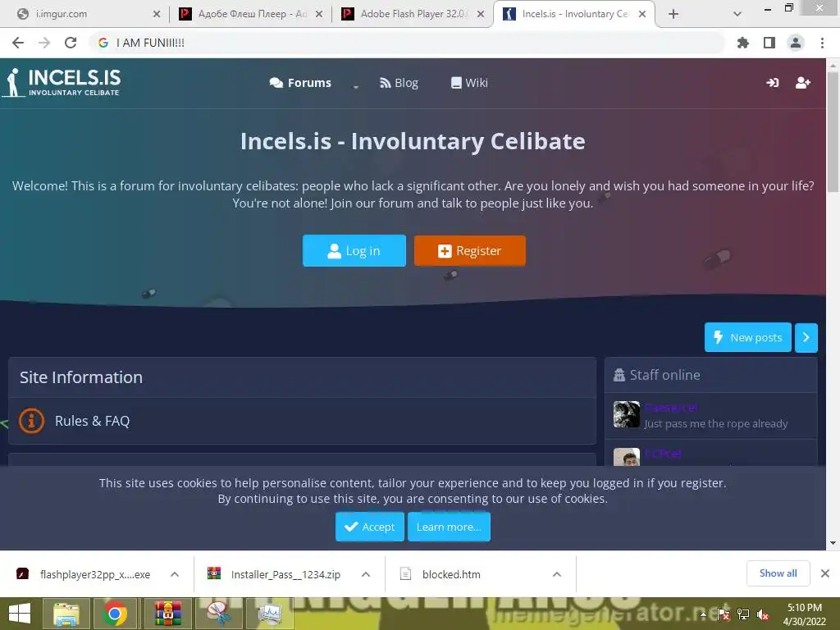The width and height of the screenshot is (840, 630).
Task: Switch to the Adobe Flash Player 32.0 tab
Action: point(412,14)
